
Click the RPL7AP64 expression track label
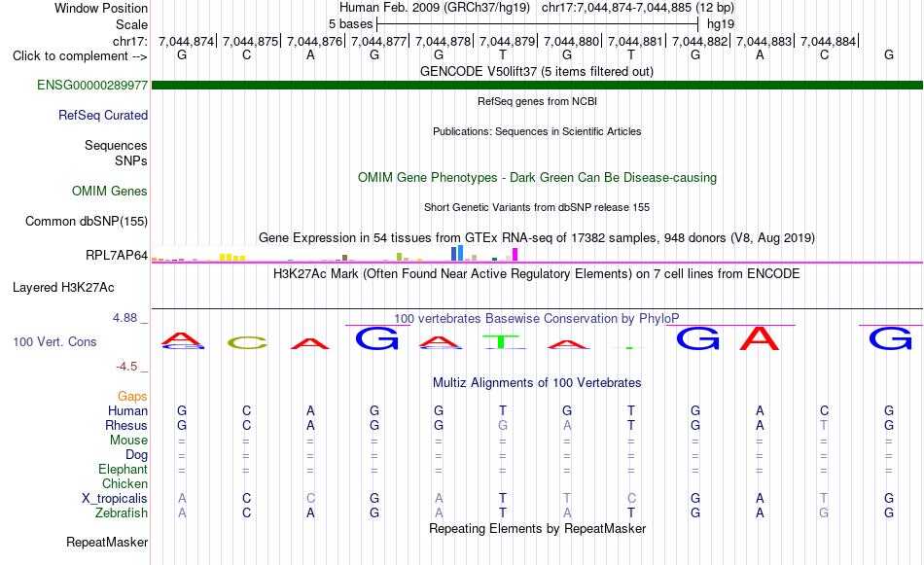[x=116, y=255]
